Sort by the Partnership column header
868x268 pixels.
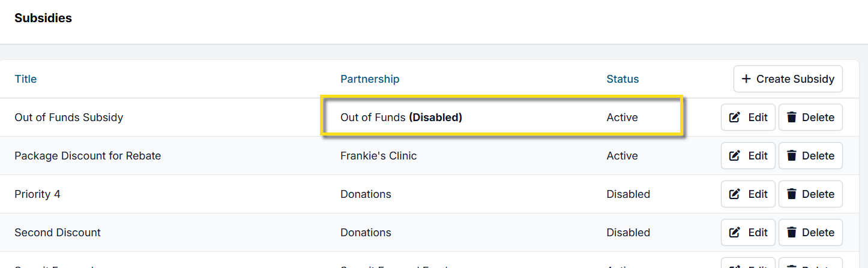pos(370,79)
